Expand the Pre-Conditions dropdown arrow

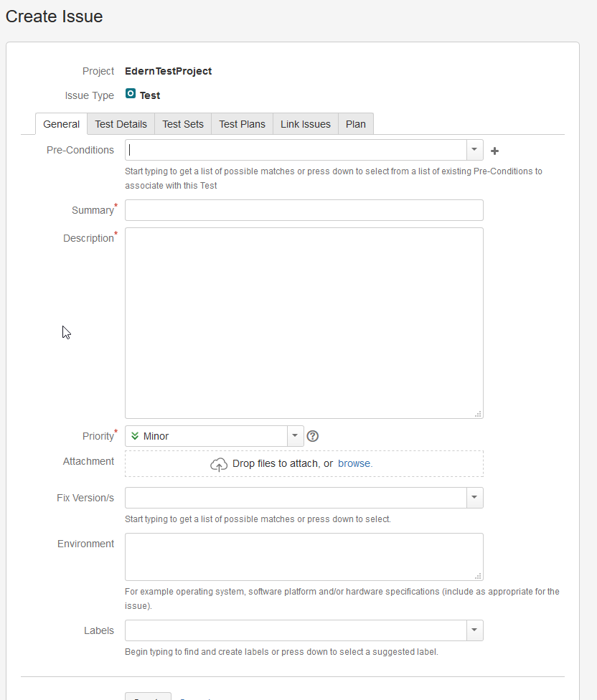click(x=474, y=150)
